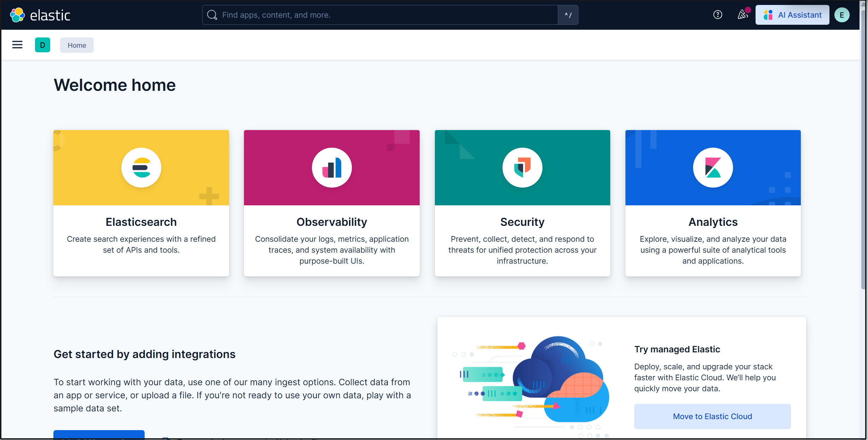
Task: Click the Elastic logo icon
Action: (x=17, y=15)
